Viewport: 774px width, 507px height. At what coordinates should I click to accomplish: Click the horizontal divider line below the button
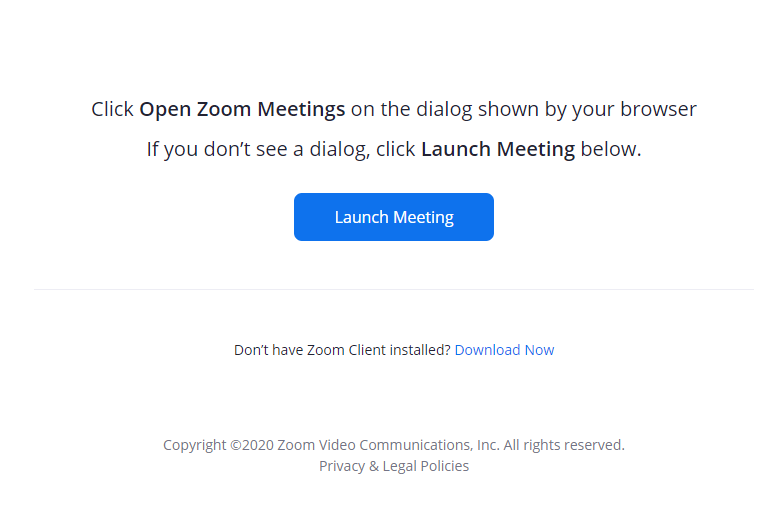point(393,289)
